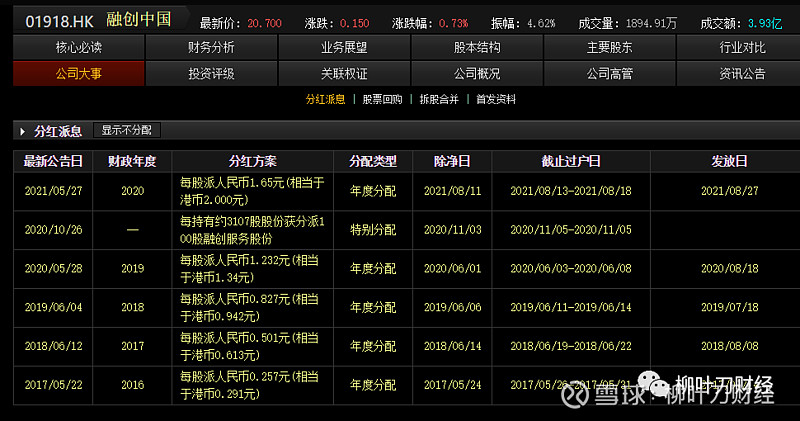Viewport: 800px width, 421px height.
Task: Select the 分红派息 sub-link
Action: tap(326, 99)
